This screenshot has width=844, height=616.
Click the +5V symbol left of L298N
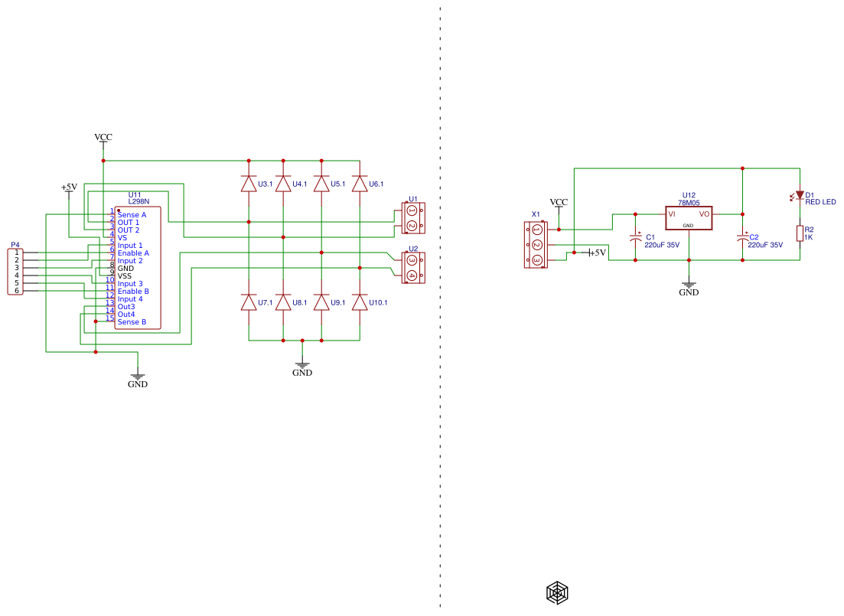[69, 188]
